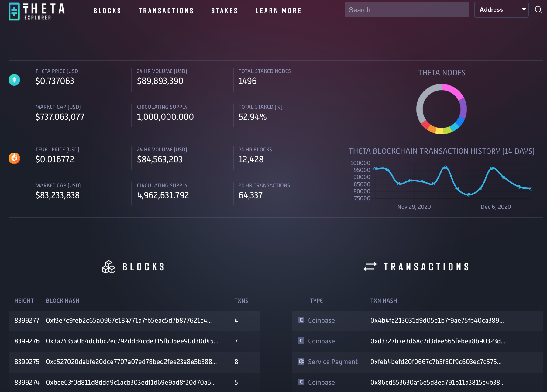Click TFuel market cap $83,233,838
Image resolution: width=547 pixels, height=392 pixels.
[57, 195]
